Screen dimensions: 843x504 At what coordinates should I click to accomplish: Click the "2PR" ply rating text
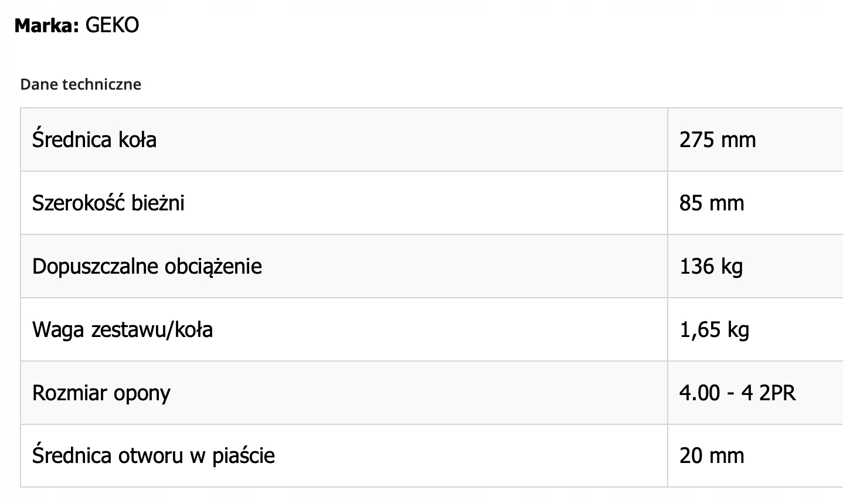click(777, 393)
